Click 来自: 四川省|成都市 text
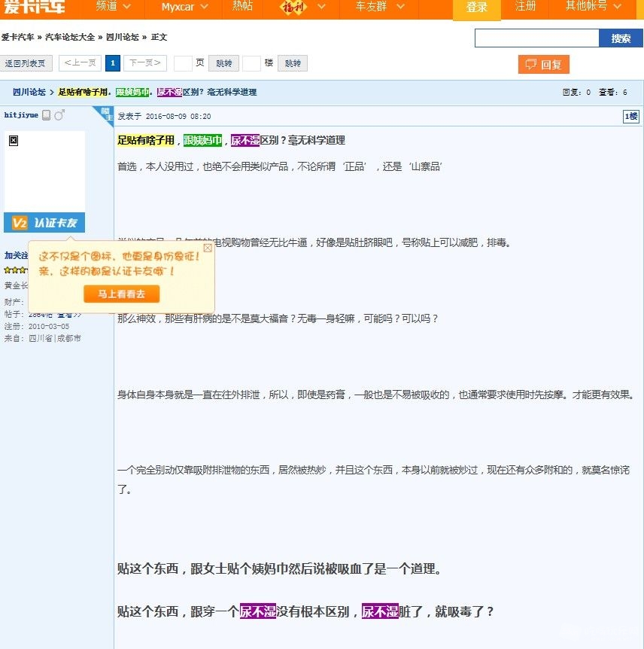The width and height of the screenshot is (644, 649). [43, 339]
